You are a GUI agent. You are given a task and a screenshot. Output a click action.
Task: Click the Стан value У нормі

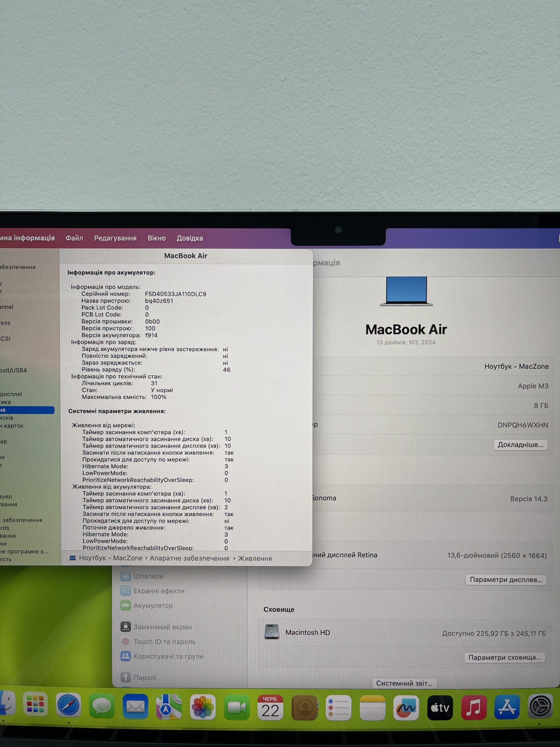click(162, 390)
